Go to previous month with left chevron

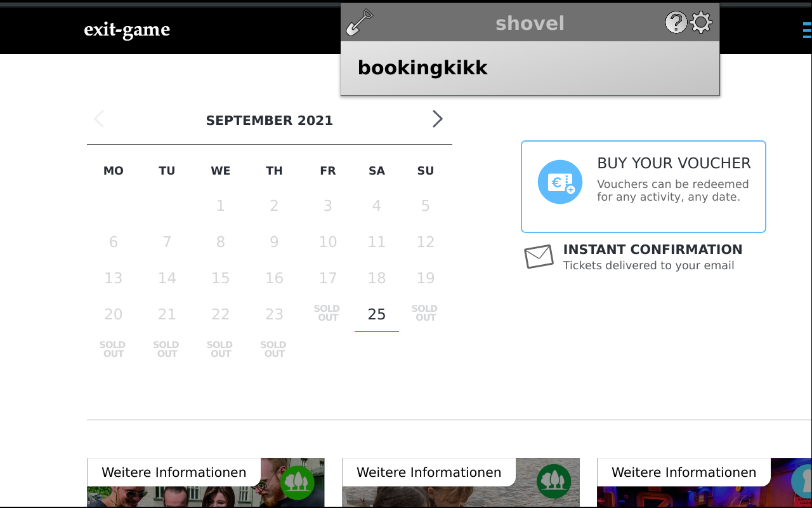coord(99,119)
